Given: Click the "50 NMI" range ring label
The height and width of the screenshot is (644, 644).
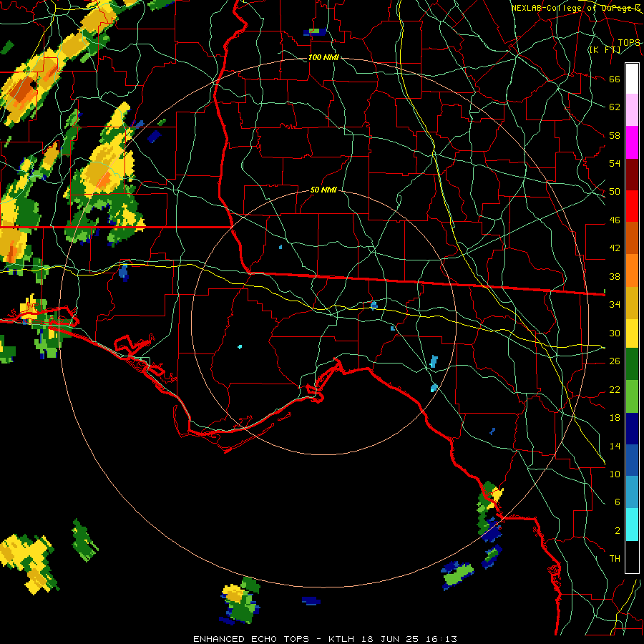Looking at the screenshot, I should coord(323,190).
